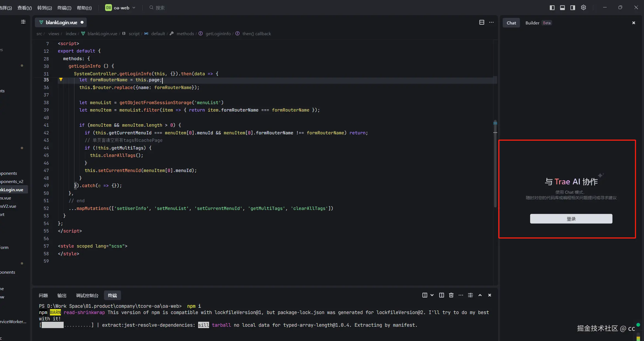Click the terminal panel settings sliders icon
Viewport: 644px width, 341px height.
[x=470, y=295]
